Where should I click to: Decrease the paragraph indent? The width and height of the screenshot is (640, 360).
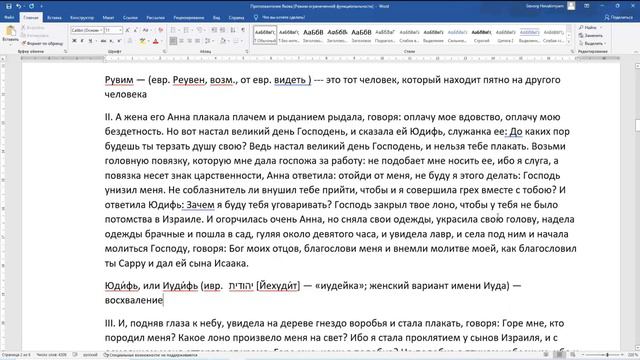214,31
